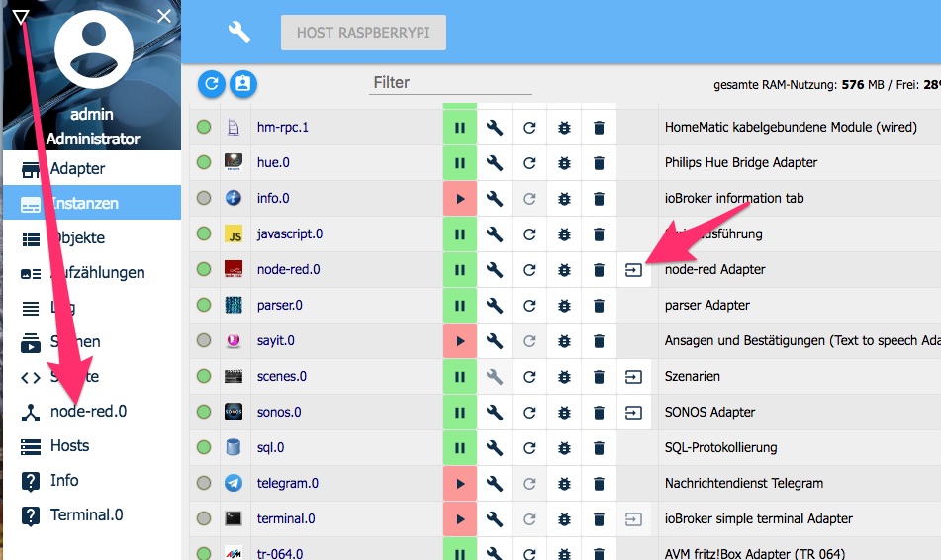Reload the javascript.0 instance
This screenshot has height=560, width=941.
529,234
